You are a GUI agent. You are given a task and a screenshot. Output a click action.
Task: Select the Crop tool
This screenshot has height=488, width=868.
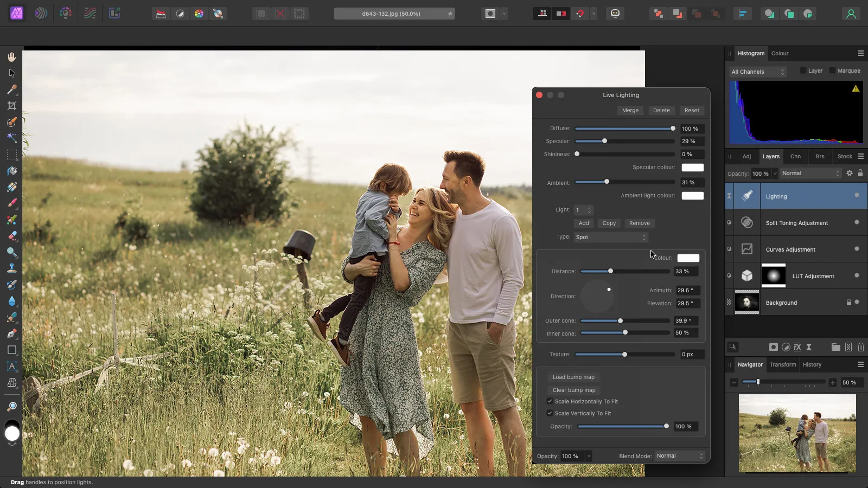pyautogui.click(x=11, y=106)
